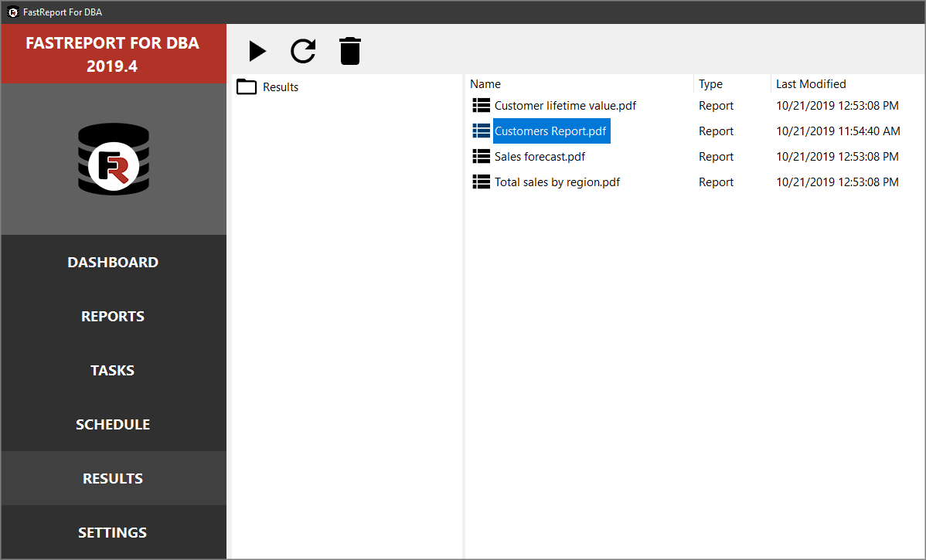Viewport: 926px width, 560px height.
Task: Select the Results folder in the tree
Action: pyautogui.click(x=280, y=87)
